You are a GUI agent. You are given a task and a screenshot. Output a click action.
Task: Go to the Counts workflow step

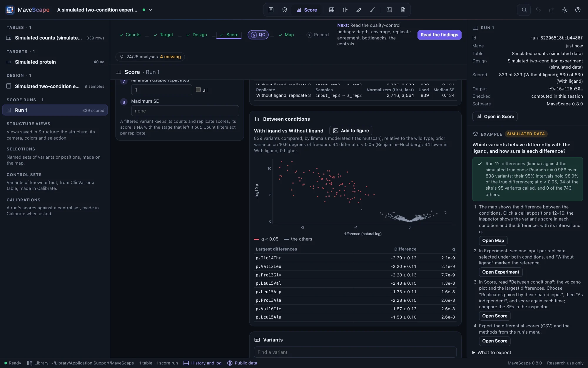pyautogui.click(x=130, y=35)
